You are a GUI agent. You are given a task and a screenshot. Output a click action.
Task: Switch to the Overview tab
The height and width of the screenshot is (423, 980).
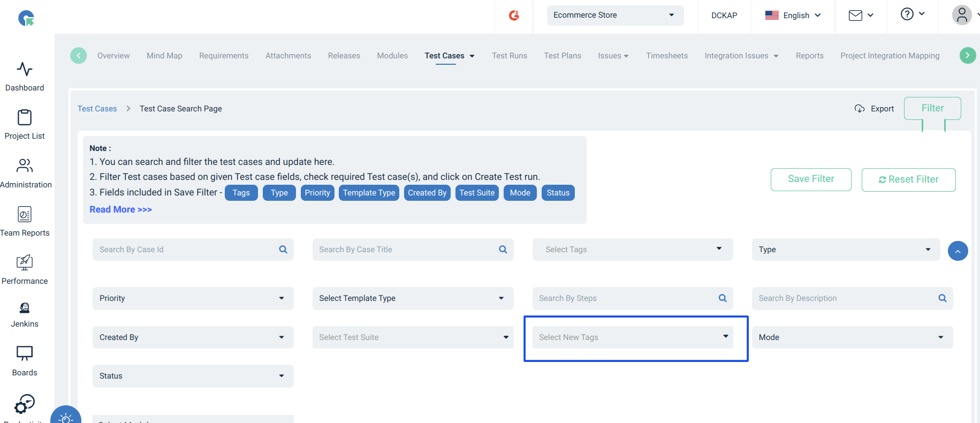pyautogui.click(x=113, y=56)
